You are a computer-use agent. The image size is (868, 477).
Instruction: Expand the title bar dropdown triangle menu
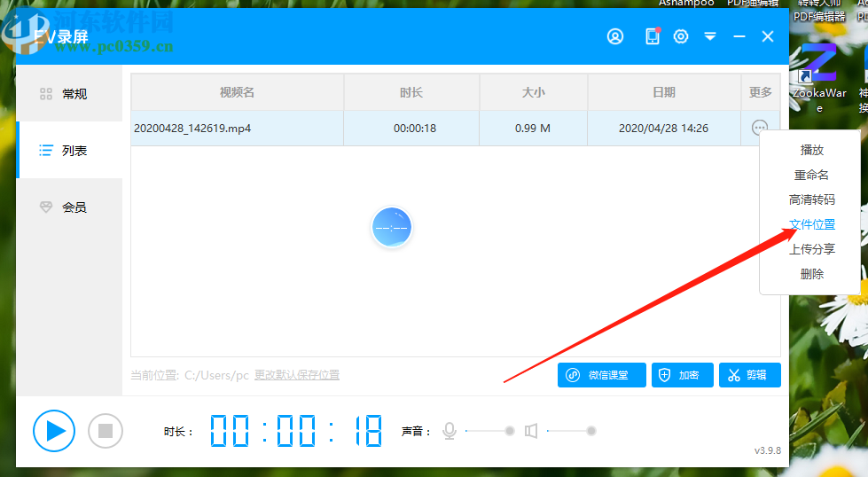[710, 36]
